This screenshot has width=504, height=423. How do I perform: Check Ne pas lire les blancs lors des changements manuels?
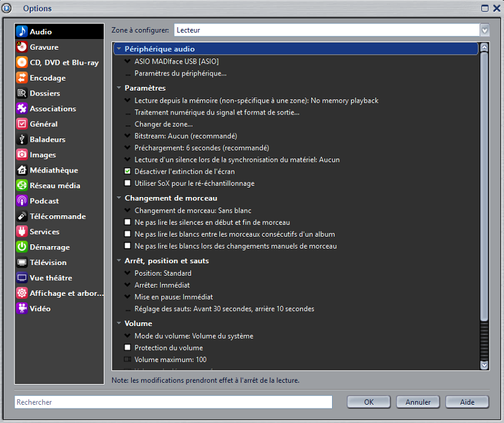128,245
